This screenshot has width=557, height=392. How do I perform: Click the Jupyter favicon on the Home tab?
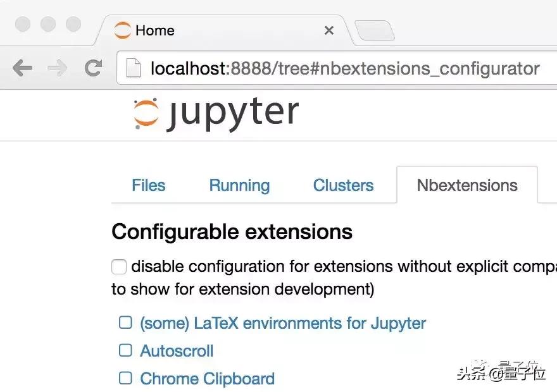pos(123,30)
